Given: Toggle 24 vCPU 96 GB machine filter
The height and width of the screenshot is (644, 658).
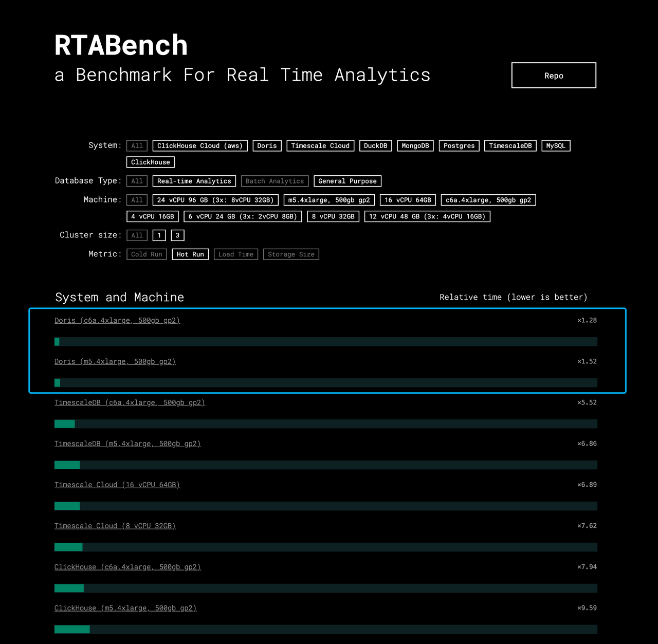Looking at the screenshot, I should coord(215,200).
